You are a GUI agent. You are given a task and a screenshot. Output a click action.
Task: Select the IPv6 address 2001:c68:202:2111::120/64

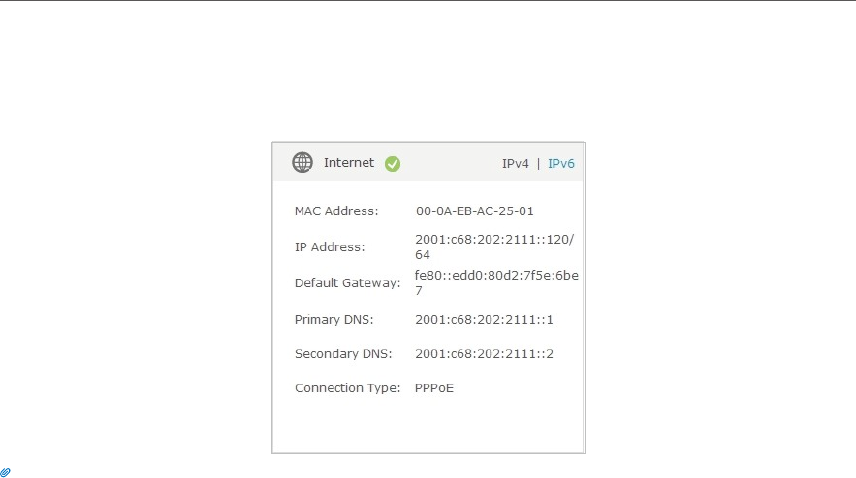pos(495,247)
